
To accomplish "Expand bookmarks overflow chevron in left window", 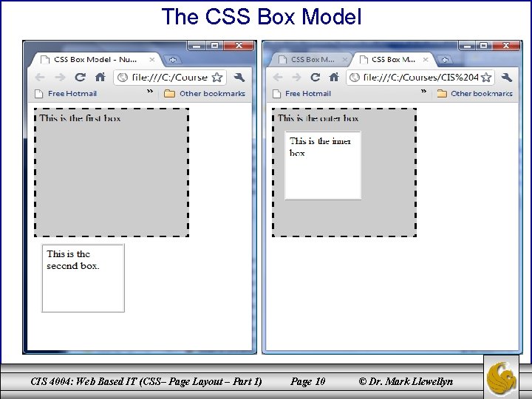I will click(x=150, y=91).
